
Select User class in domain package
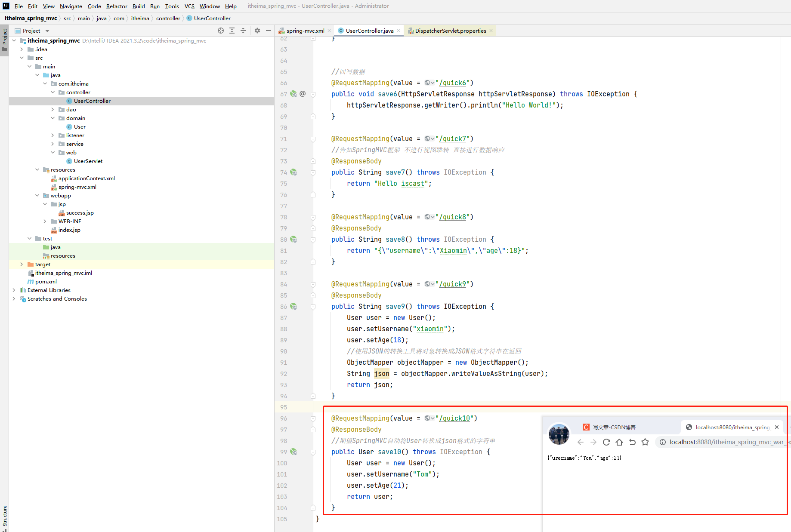click(80, 126)
